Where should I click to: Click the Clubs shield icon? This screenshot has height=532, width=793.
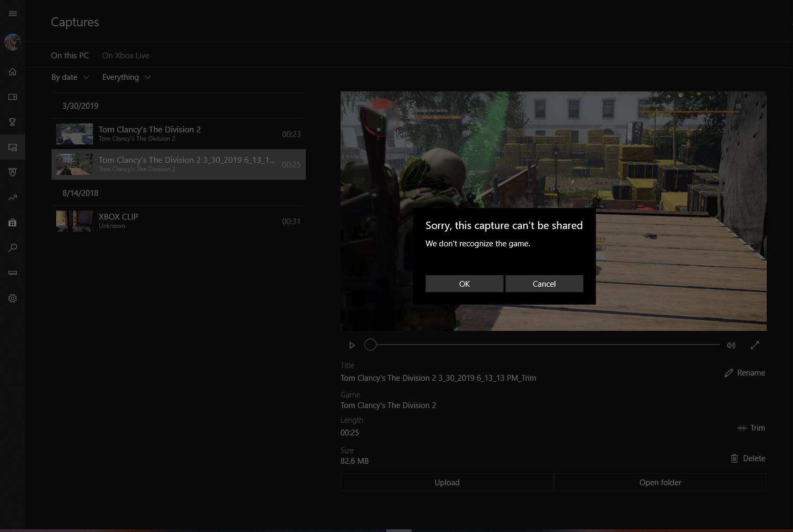13,172
